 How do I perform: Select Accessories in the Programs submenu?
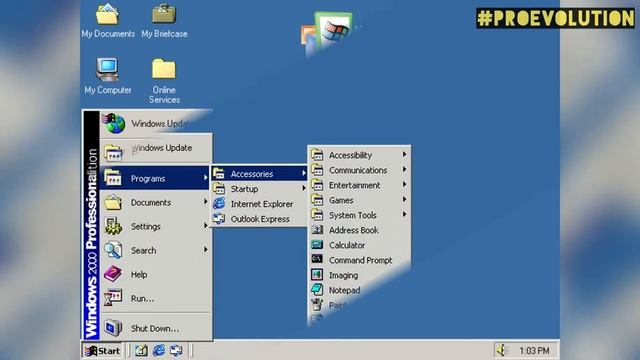(259, 174)
